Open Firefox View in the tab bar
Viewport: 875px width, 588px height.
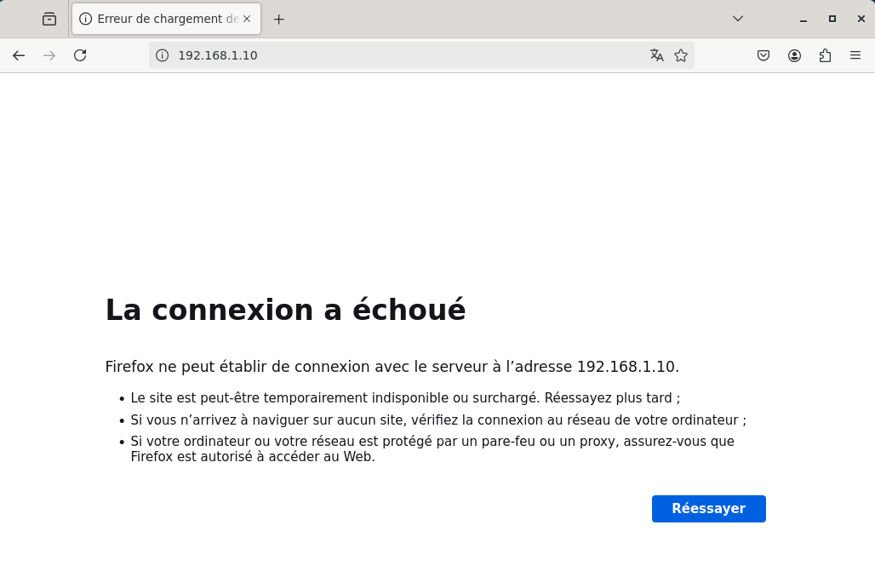click(49, 18)
